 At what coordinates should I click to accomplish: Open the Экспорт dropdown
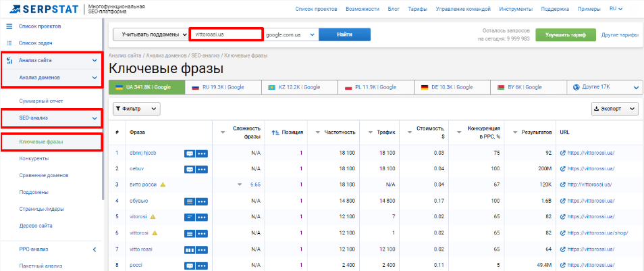pyautogui.click(x=615, y=108)
